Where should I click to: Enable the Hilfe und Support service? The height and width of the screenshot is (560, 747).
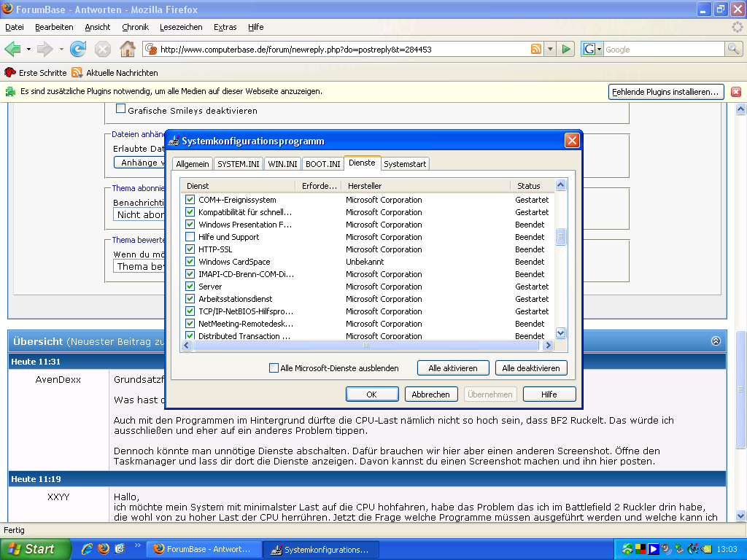click(190, 237)
